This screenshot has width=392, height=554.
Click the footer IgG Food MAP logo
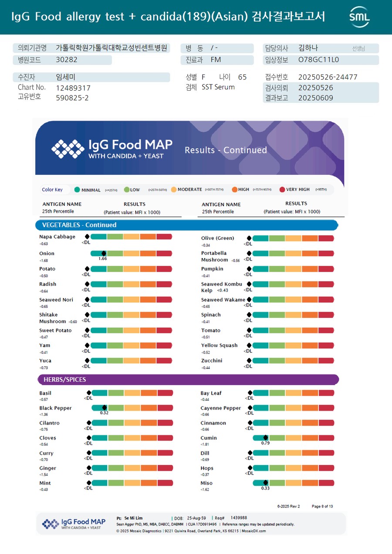(x=74, y=523)
